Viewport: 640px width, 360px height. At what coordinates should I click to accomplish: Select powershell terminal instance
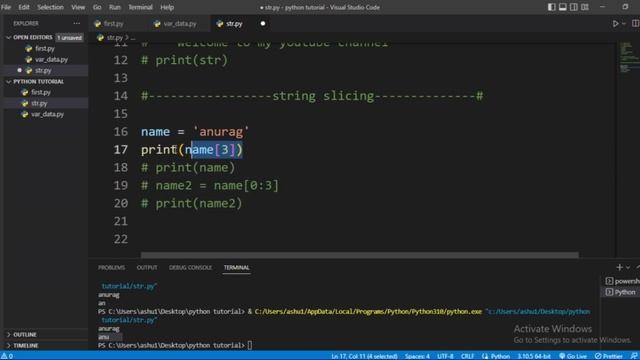click(x=622, y=281)
